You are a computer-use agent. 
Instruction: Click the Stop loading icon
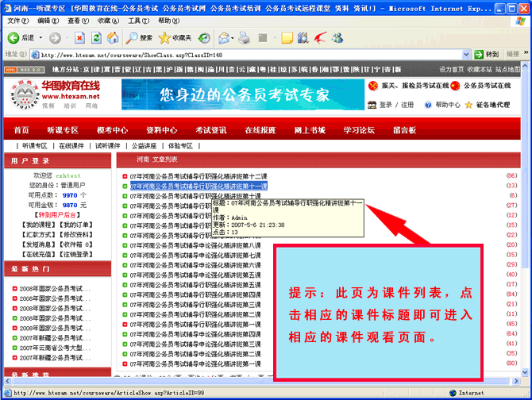tap(79, 37)
